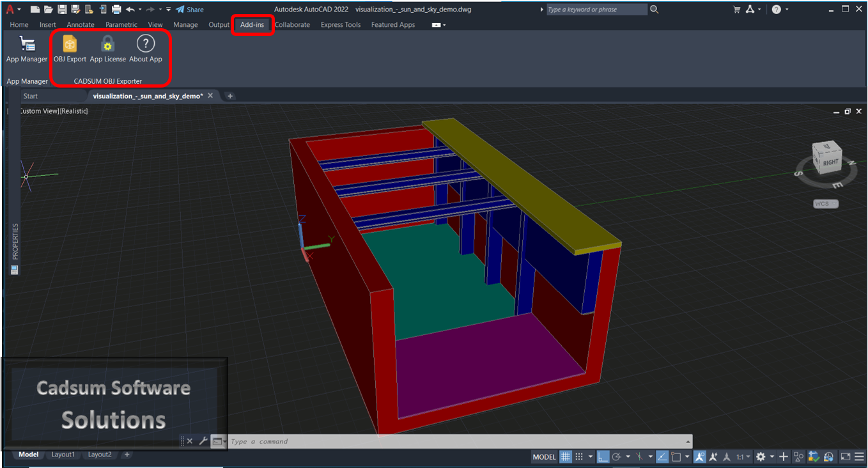The image size is (868, 468).
Task: Open the Autodesk App Store cart
Action: (x=737, y=10)
